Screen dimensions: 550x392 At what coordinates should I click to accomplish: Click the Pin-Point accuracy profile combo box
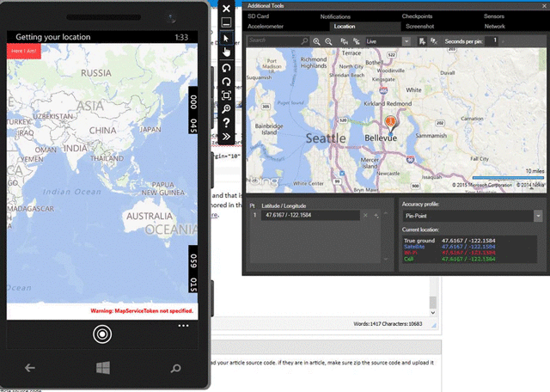coord(472,216)
